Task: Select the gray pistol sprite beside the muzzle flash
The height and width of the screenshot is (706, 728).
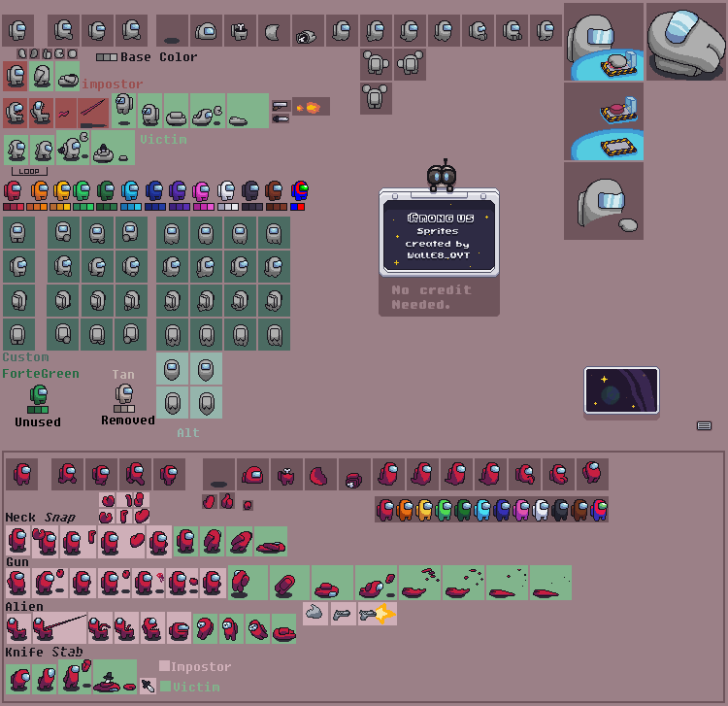Action: [x=281, y=106]
